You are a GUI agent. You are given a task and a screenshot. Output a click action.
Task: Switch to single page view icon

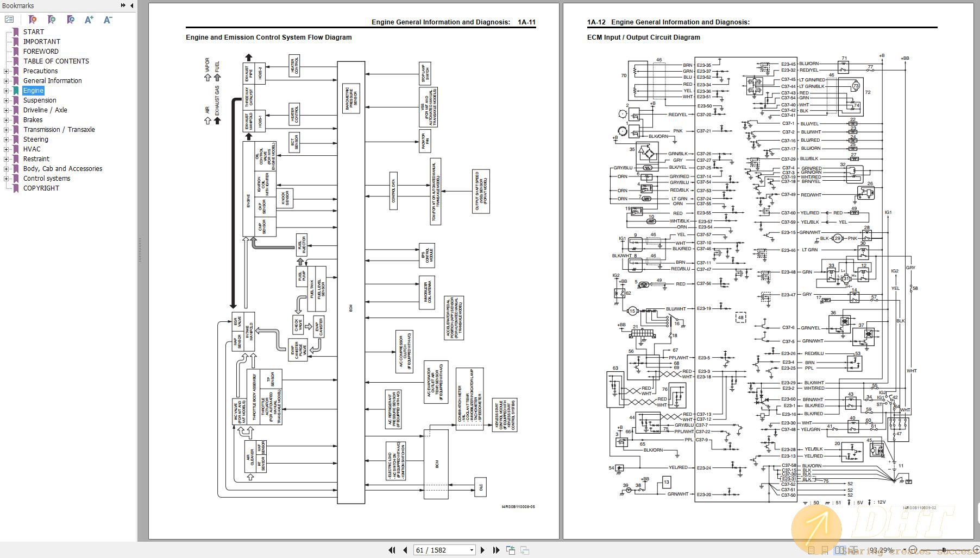click(811, 550)
